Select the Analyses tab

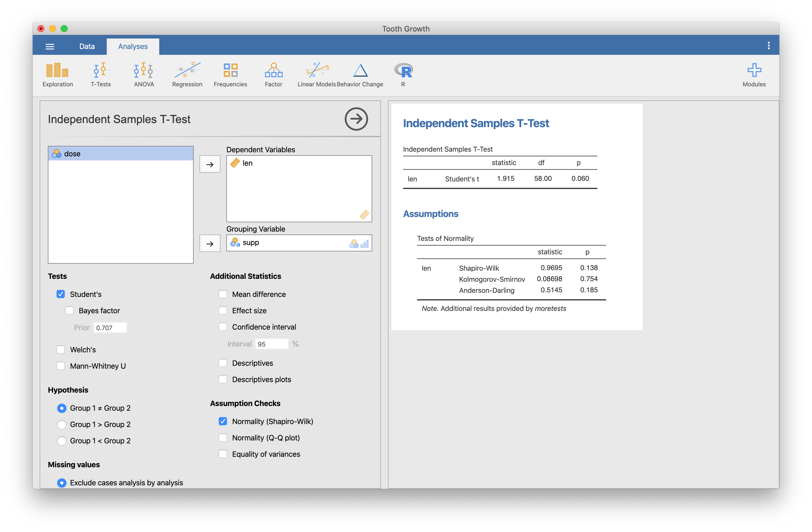(x=133, y=46)
